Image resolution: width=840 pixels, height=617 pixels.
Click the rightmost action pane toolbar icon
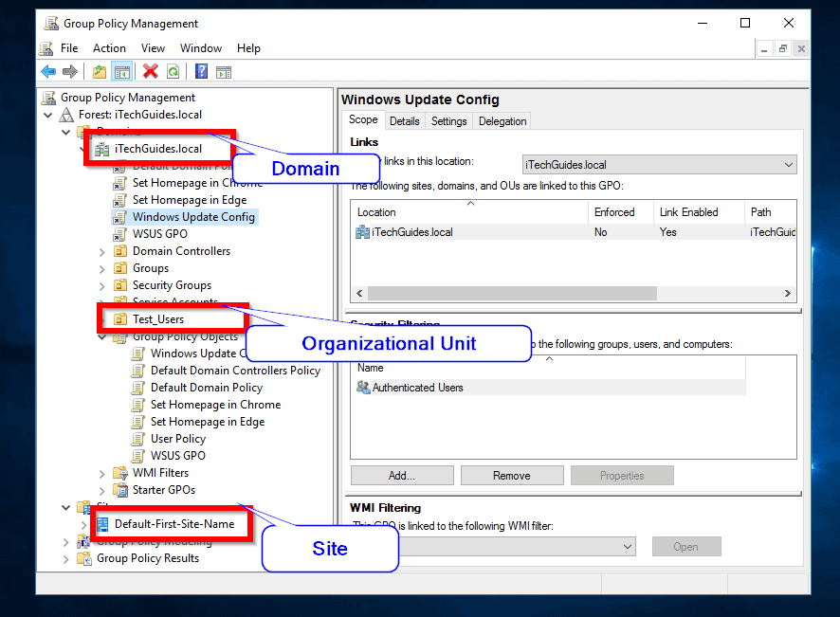[224, 71]
